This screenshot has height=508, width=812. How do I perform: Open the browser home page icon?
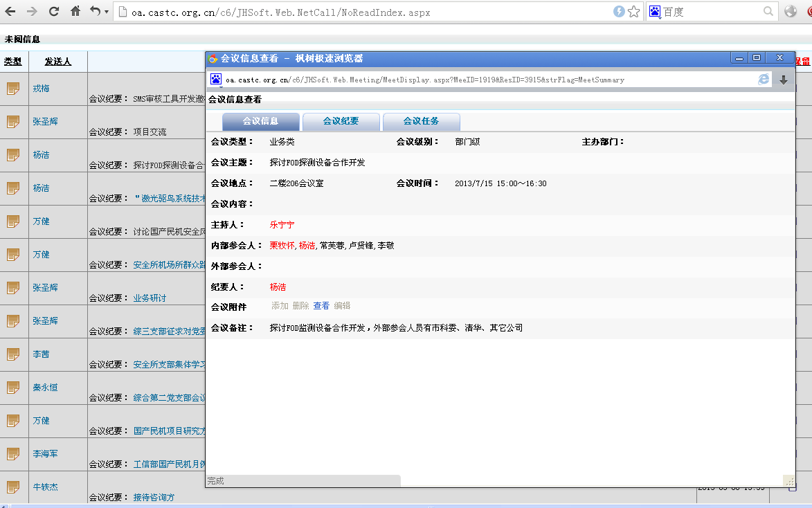[75, 11]
